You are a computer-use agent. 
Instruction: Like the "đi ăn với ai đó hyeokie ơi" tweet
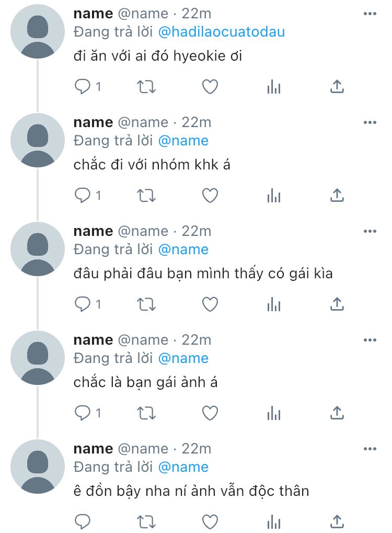point(210,87)
